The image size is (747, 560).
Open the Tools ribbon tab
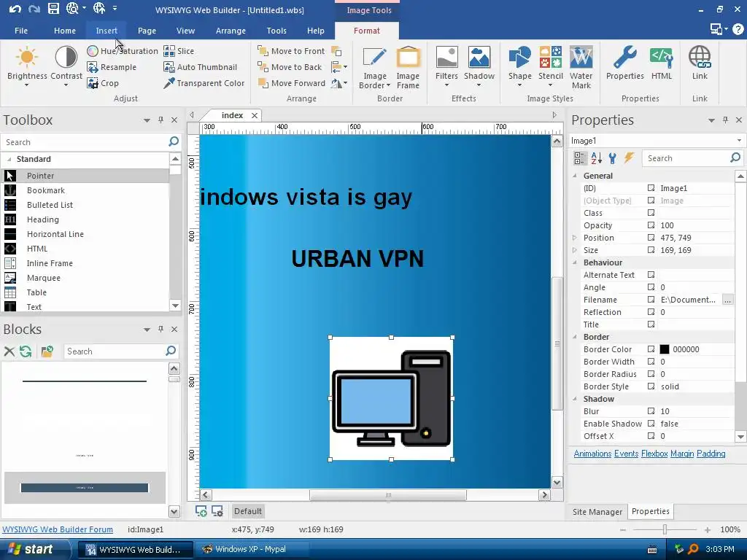tap(276, 31)
